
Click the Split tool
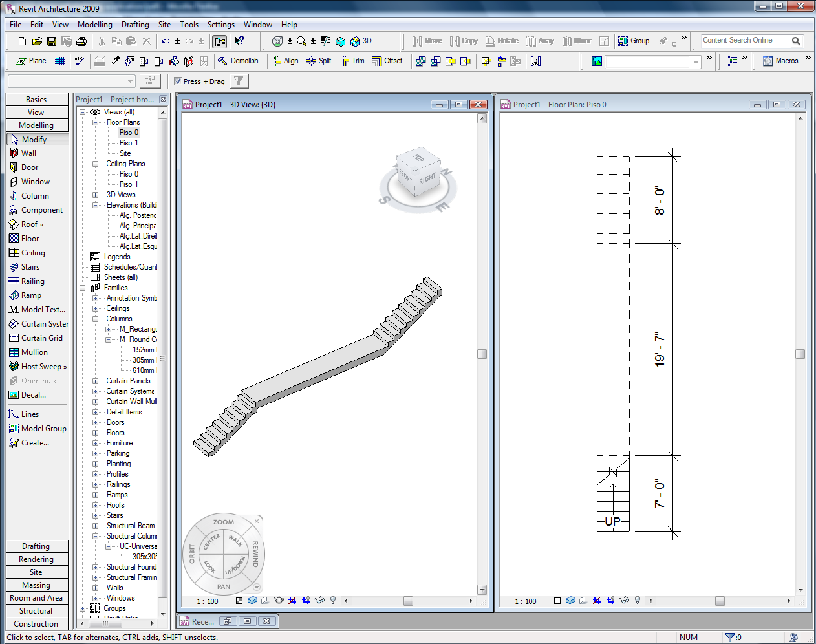[x=319, y=61]
